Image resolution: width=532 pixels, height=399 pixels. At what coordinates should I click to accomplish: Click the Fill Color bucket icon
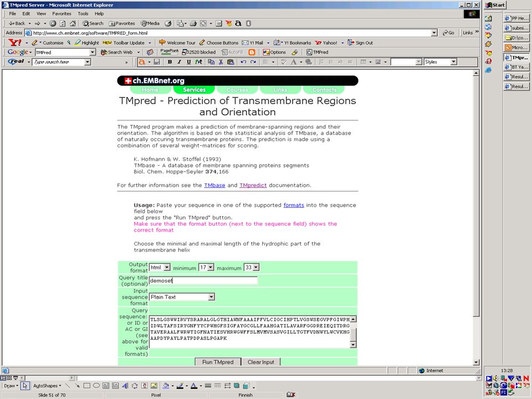pyautogui.click(x=166, y=386)
